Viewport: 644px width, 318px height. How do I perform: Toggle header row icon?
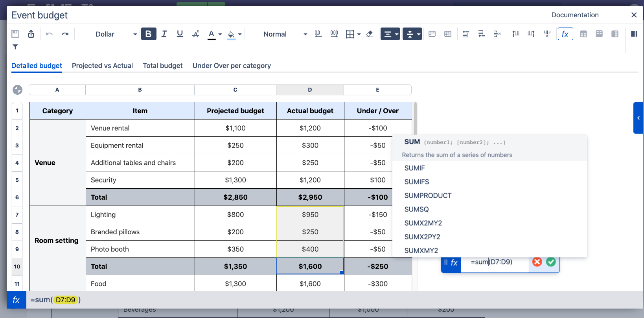583,34
